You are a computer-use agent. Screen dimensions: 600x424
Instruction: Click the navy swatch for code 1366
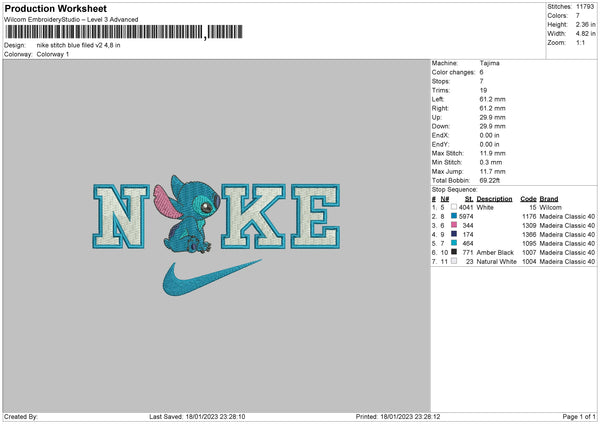(454, 234)
